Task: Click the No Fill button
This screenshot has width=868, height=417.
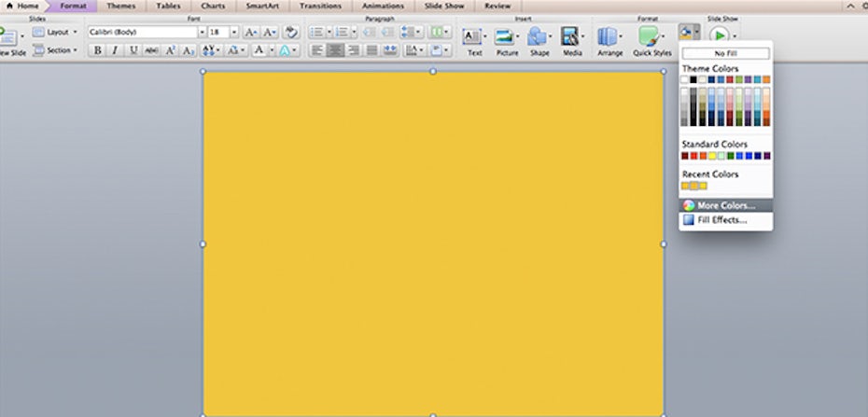Action: click(725, 54)
